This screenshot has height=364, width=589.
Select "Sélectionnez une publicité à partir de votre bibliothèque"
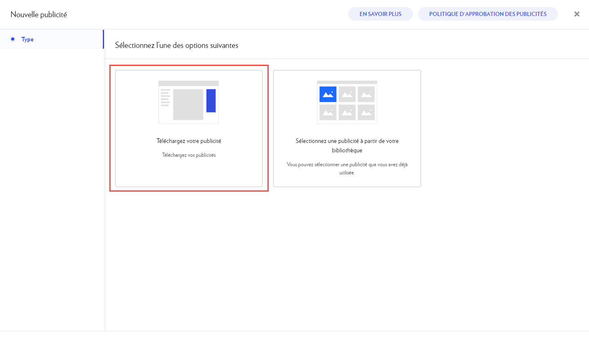click(347, 145)
